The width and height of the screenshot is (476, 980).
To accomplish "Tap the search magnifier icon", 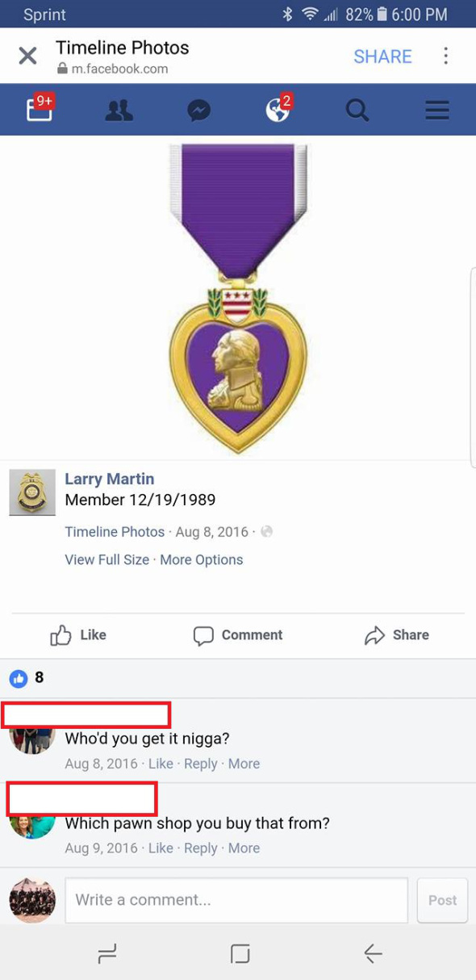I will point(357,110).
